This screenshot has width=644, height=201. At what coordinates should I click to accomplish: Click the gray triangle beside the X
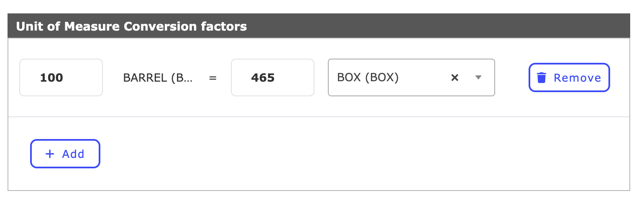click(479, 77)
